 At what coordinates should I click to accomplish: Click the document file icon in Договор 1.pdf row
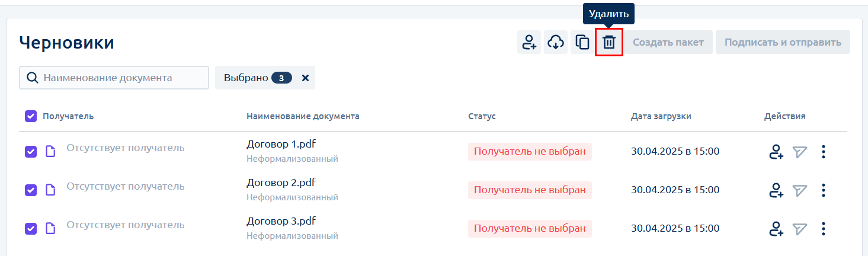[x=51, y=152]
